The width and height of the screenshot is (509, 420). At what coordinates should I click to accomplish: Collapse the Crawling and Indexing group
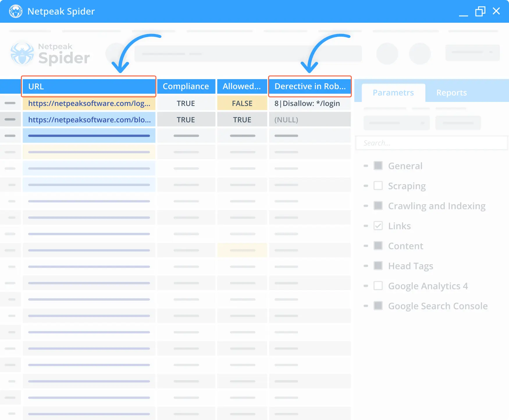366,206
